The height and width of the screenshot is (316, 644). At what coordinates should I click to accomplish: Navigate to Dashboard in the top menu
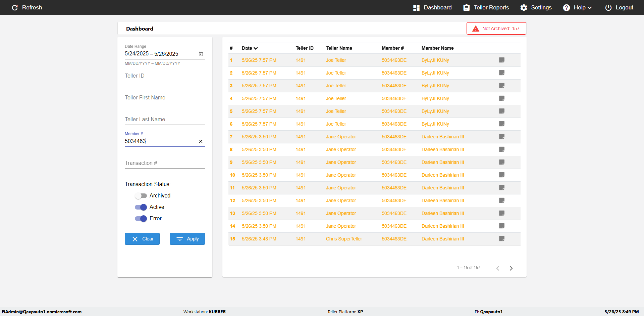pyautogui.click(x=432, y=7)
